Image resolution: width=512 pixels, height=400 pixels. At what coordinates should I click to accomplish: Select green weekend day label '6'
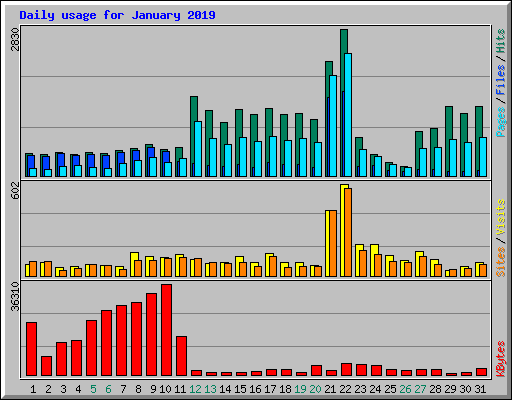tap(108, 389)
